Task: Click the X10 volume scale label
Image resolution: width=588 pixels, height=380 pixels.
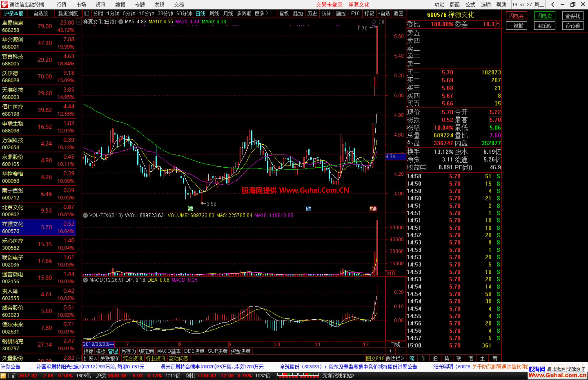Action: click(391, 273)
